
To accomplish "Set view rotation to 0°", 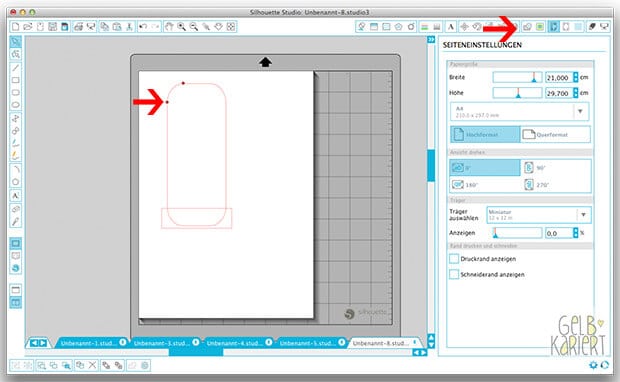I will [485, 168].
